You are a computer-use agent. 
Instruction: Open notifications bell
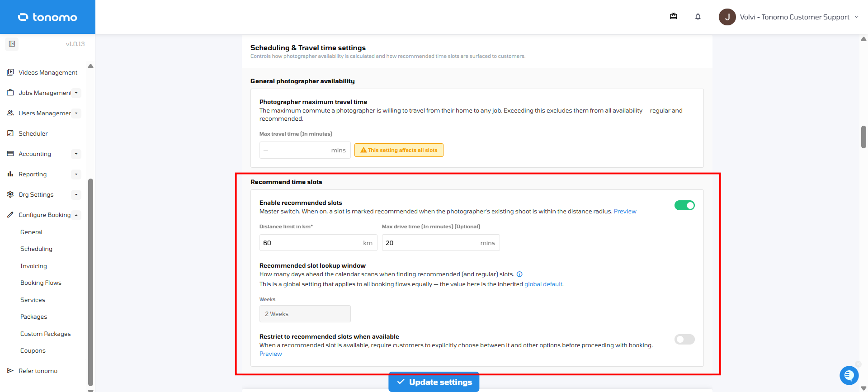click(698, 17)
